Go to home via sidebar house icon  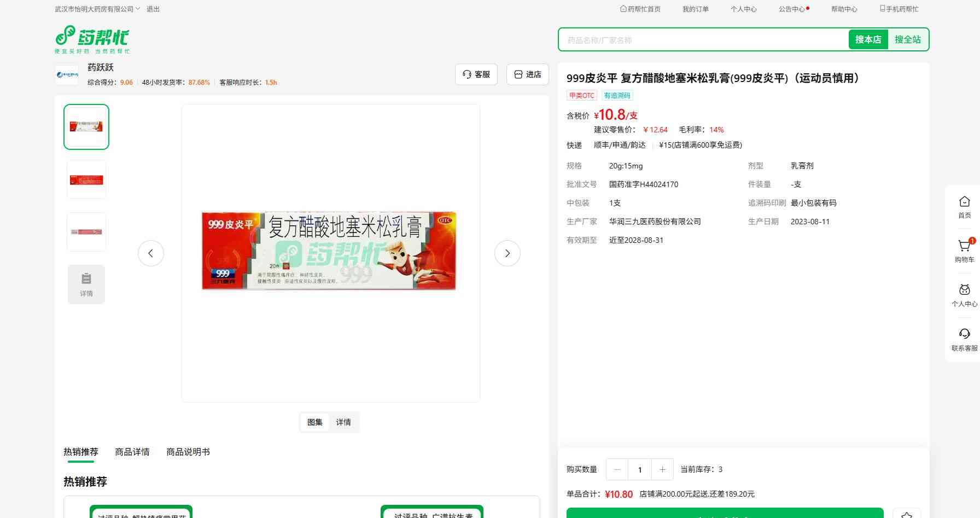[964, 207]
